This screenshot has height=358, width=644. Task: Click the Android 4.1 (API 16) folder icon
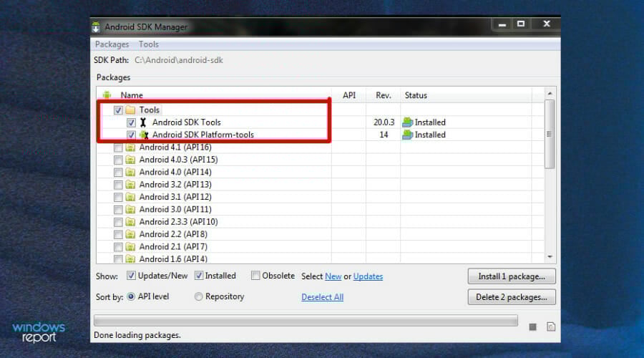coord(130,147)
